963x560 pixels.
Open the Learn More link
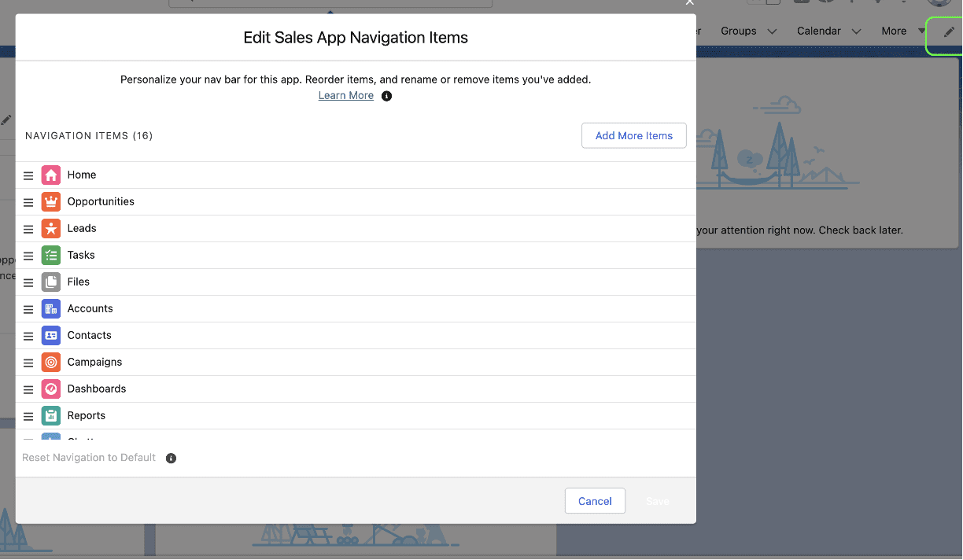tap(345, 95)
